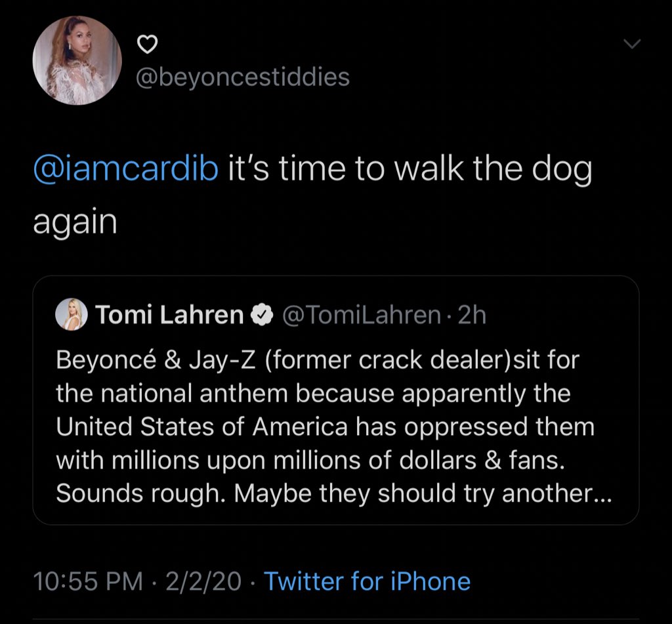This screenshot has height=624, width=672.
Task: Click the 2/2/20 tweet date
Action: [204, 581]
